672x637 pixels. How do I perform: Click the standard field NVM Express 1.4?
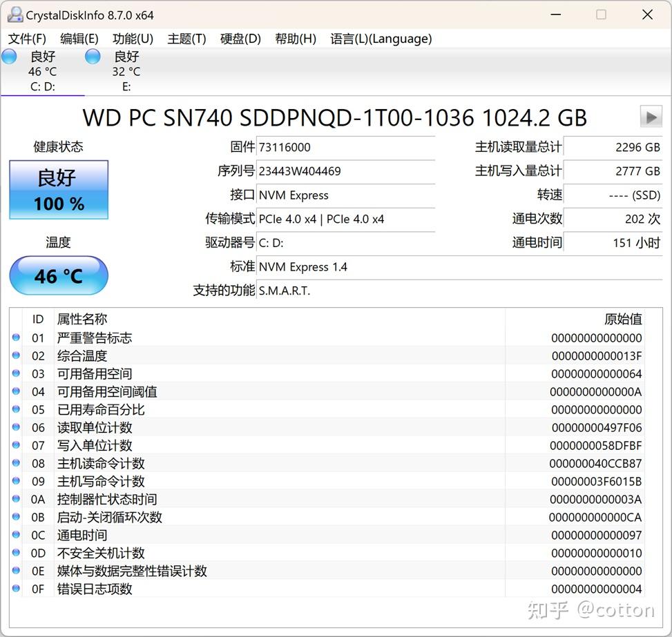pos(459,267)
